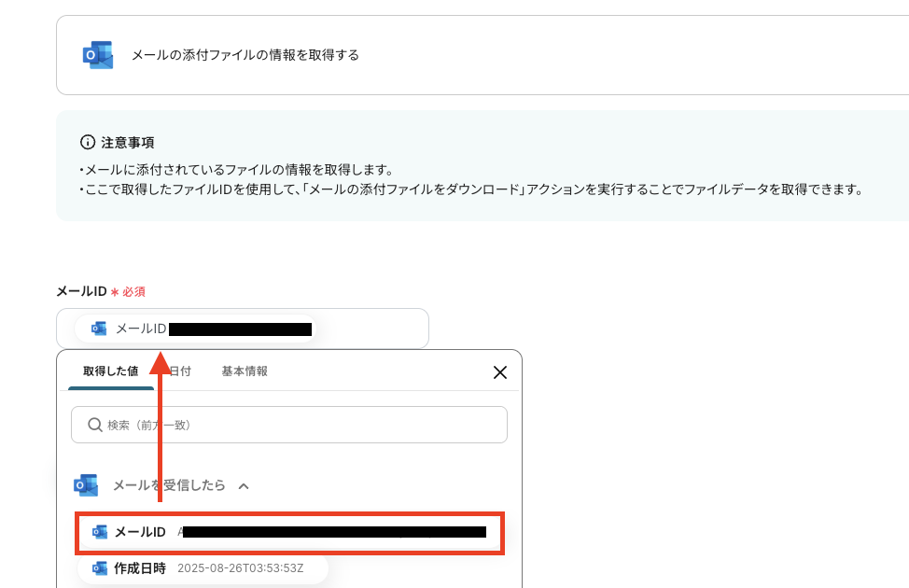Close the value picker with the X icon

tap(499, 371)
